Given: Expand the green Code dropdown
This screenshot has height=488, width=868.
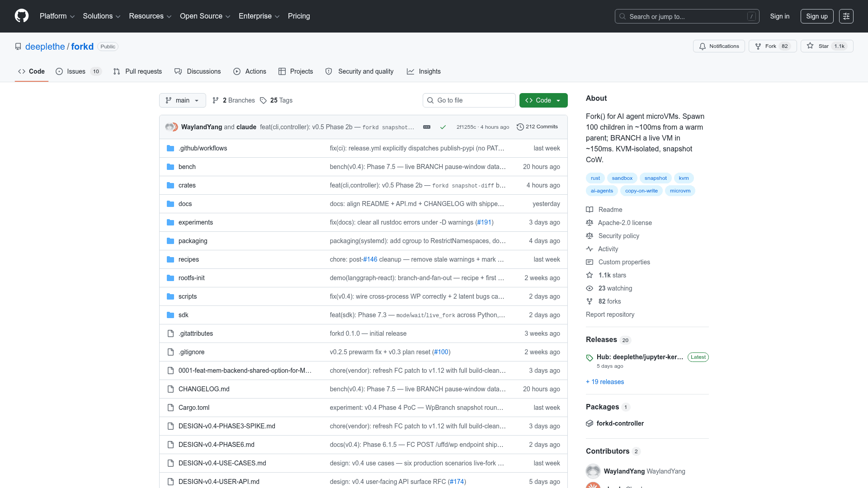Looking at the screenshot, I should [x=543, y=100].
